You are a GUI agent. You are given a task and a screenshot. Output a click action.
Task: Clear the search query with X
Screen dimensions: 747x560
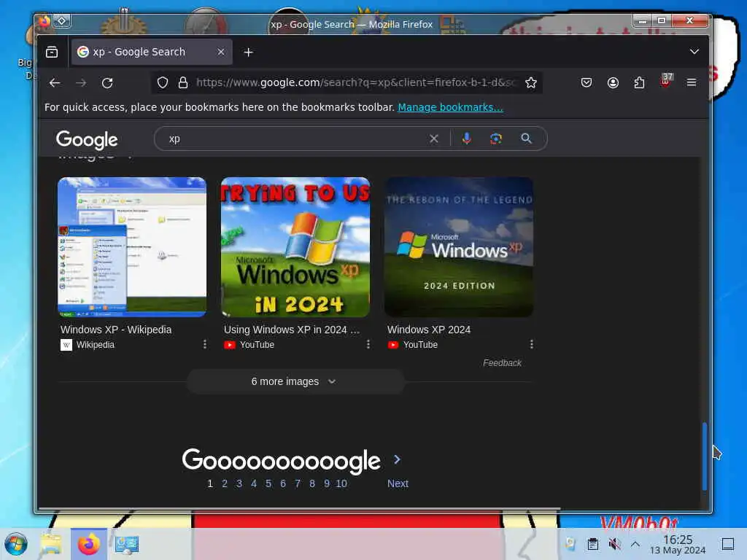tap(433, 139)
